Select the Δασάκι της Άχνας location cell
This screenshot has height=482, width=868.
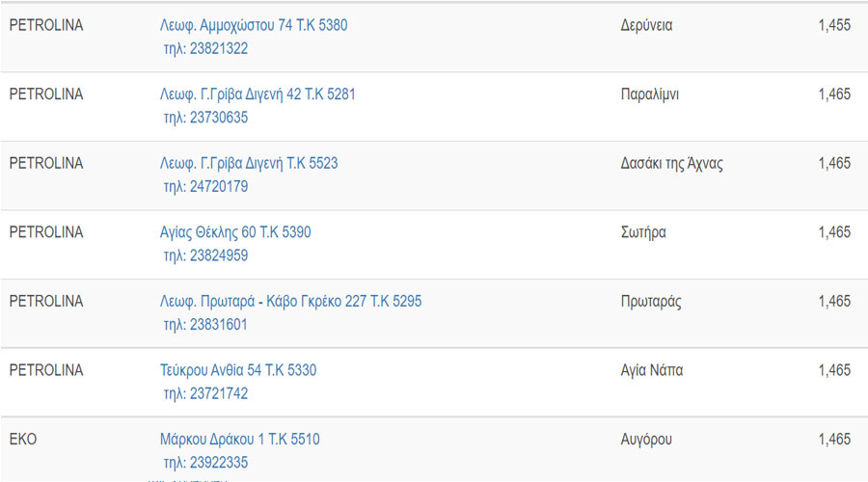(x=671, y=164)
